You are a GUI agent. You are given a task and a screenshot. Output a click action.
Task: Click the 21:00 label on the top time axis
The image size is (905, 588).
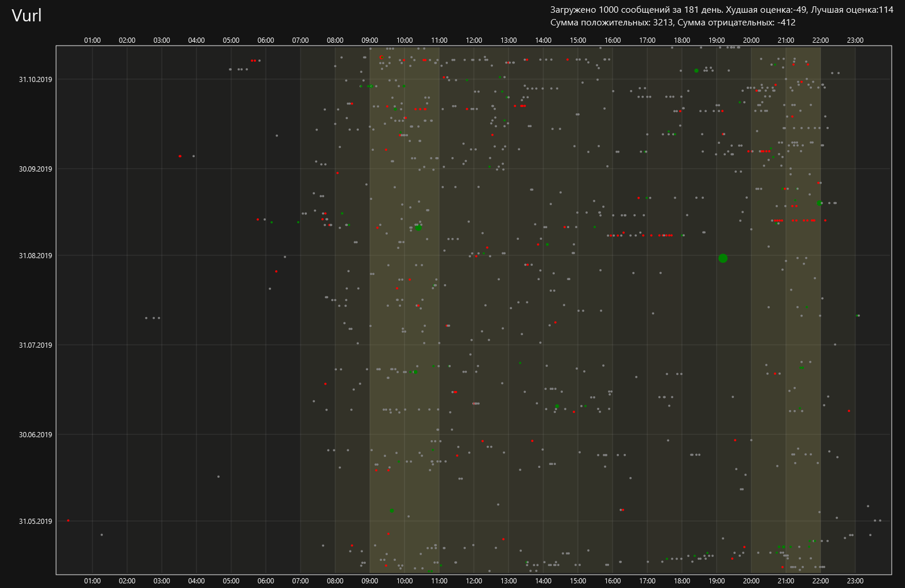786,40
